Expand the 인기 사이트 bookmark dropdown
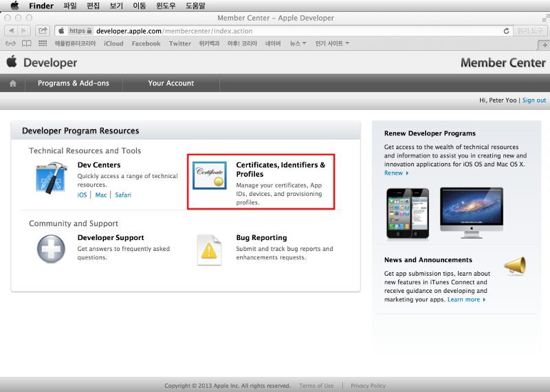550x392 pixels. pos(332,43)
